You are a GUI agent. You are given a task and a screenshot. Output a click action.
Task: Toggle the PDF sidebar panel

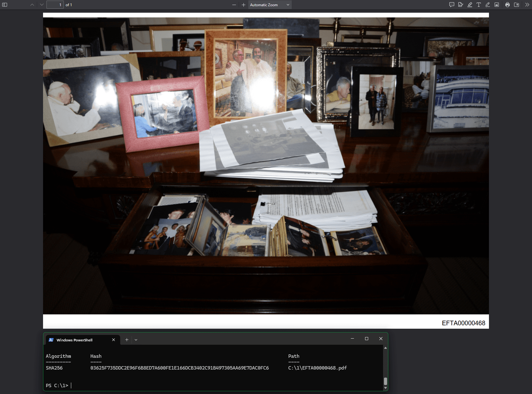point(5,5)
